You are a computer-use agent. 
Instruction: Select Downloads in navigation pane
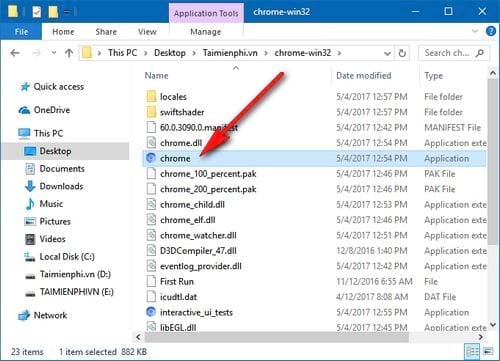(x=61, y=186)
